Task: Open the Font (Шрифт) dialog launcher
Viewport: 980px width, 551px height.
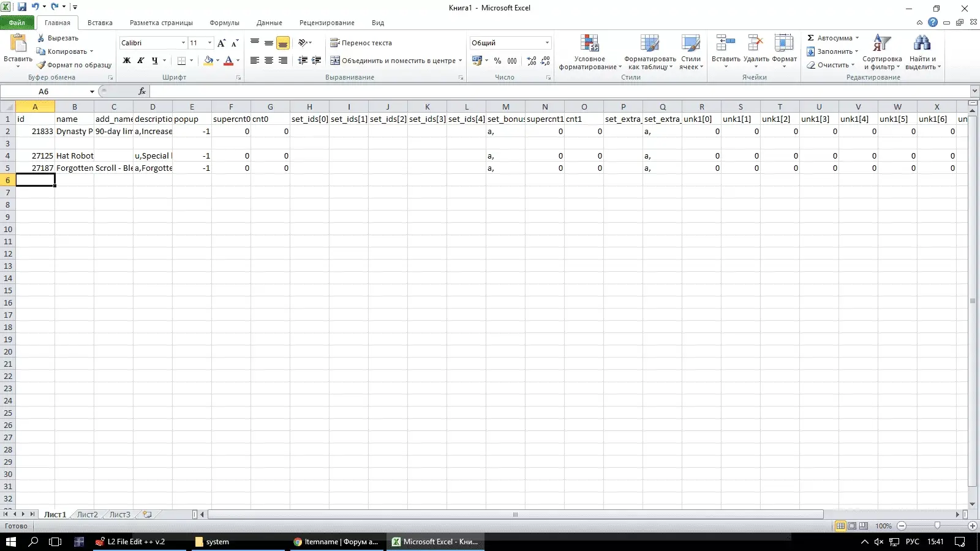Action: [238, 78]
